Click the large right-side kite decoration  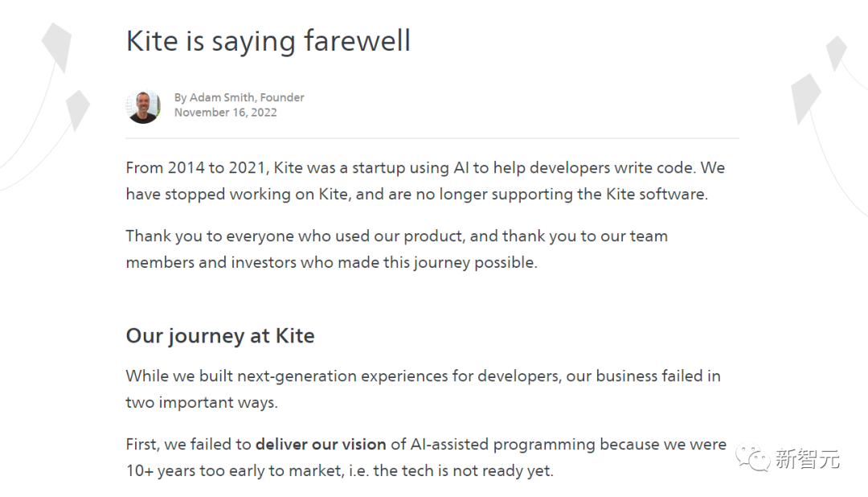point(805,98)
